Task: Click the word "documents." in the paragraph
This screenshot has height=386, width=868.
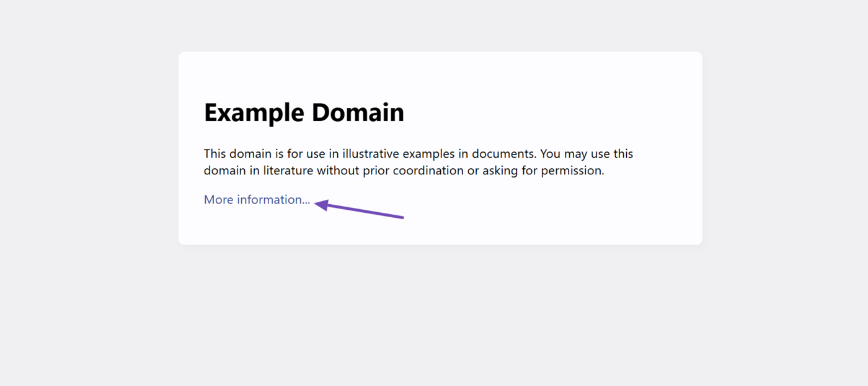Action: click(505, 154)
